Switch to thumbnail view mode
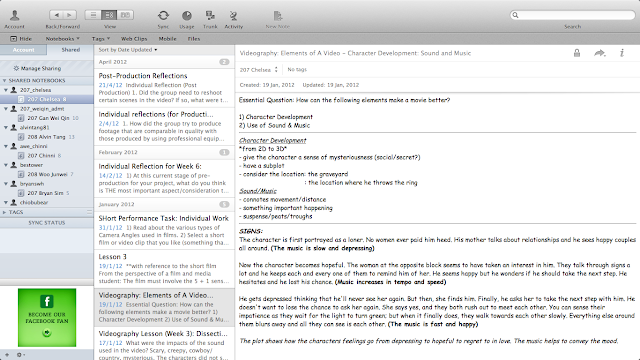 [125, 15]
